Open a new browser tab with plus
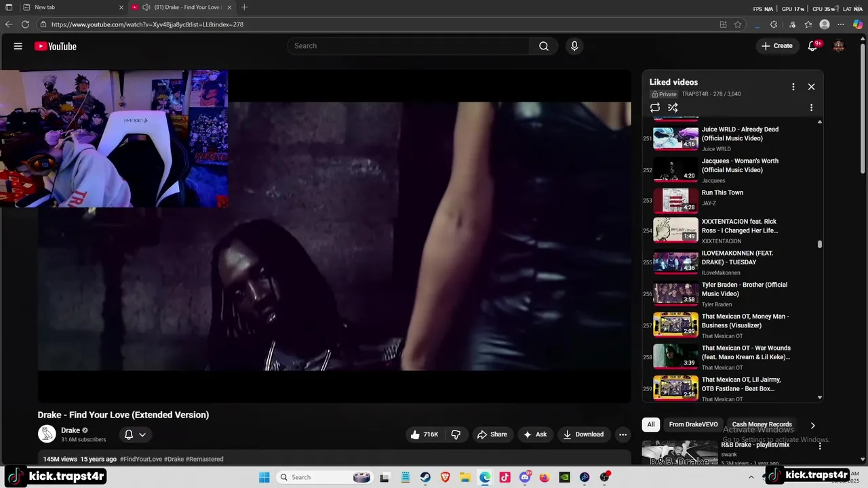 tap(244, 7)
